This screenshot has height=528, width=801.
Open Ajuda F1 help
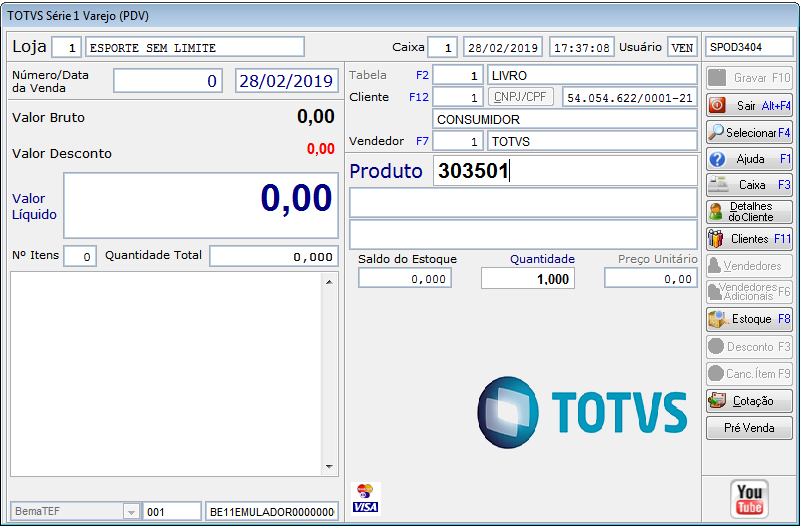point(749,159)
